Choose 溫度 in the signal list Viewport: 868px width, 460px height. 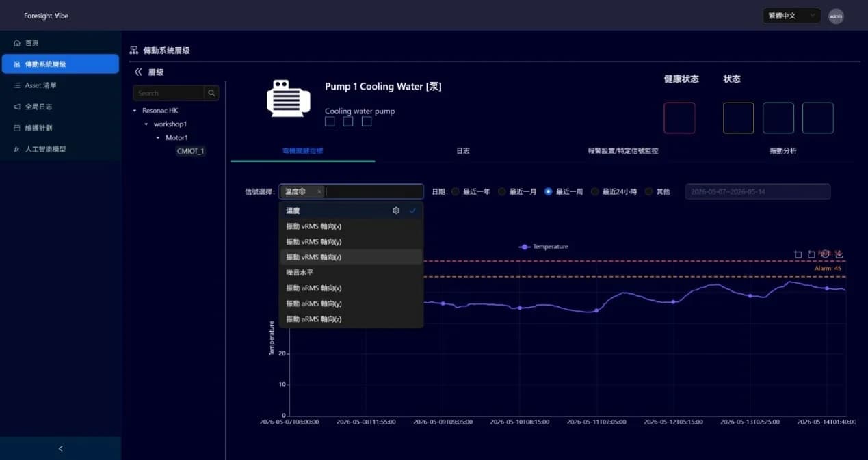[351, 211]
